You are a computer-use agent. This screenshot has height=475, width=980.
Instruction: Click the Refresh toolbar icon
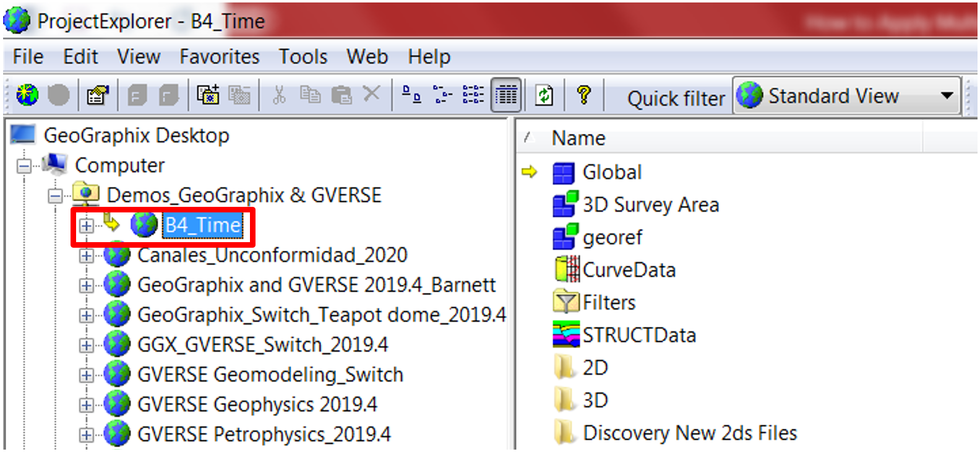(544, 95)
